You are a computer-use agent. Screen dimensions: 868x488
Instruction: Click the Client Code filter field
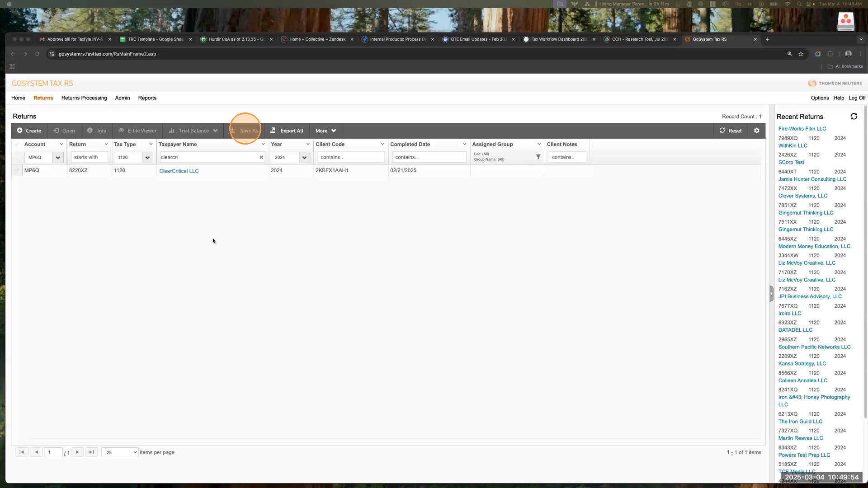350,157
